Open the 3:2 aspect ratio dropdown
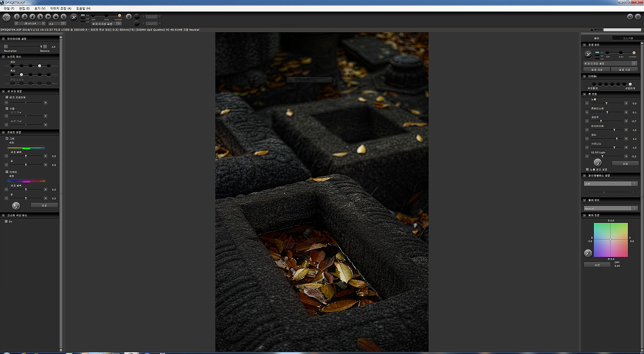This screenshot has height=354, width=644. point(57,24)
